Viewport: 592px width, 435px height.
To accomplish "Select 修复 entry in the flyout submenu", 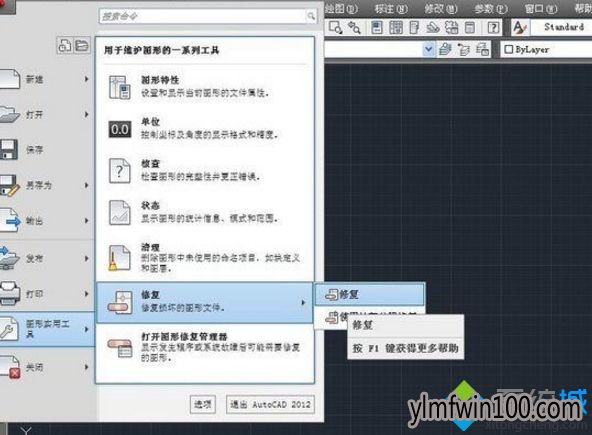I will coord(370,294).
